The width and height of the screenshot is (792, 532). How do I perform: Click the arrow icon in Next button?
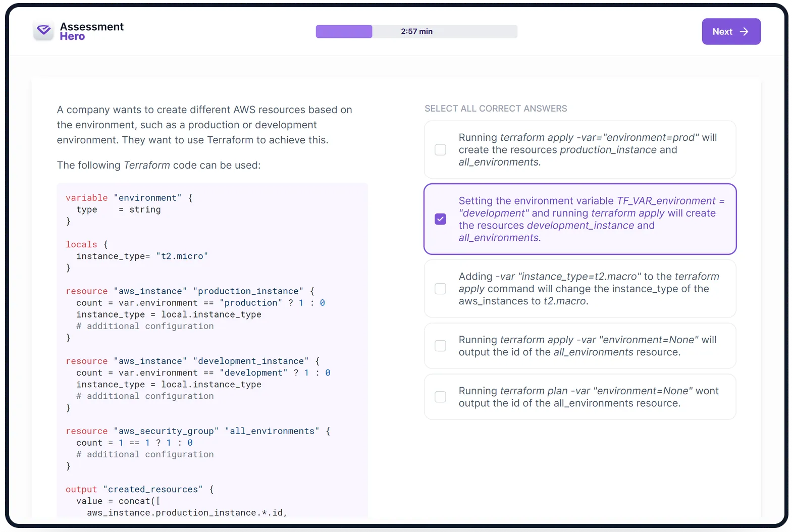click(744, 31)
